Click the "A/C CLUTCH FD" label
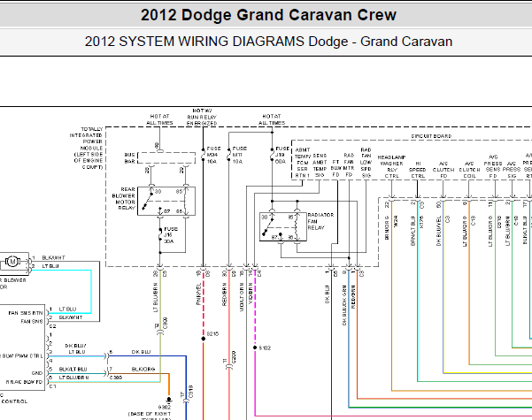 pyautogui.click(x=443, y=170)
